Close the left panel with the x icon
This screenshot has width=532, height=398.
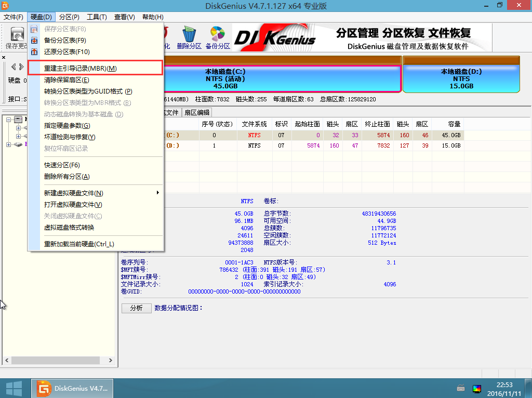[x=4, y=57]
